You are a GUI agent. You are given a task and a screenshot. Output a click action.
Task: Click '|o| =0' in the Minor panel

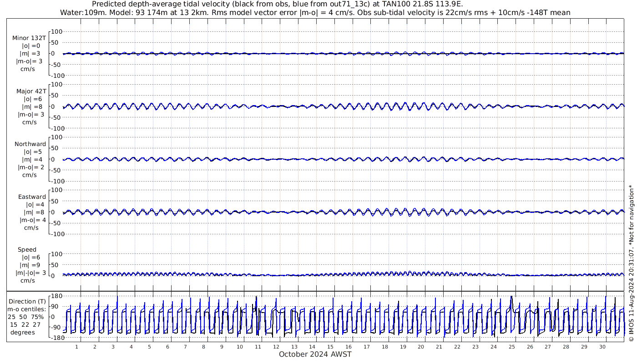tap(31, 46)
